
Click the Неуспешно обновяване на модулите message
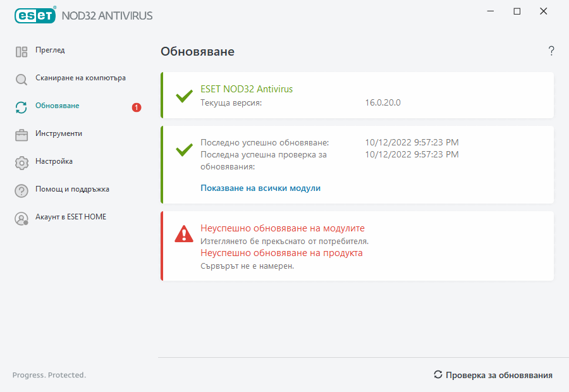point(281,229)
